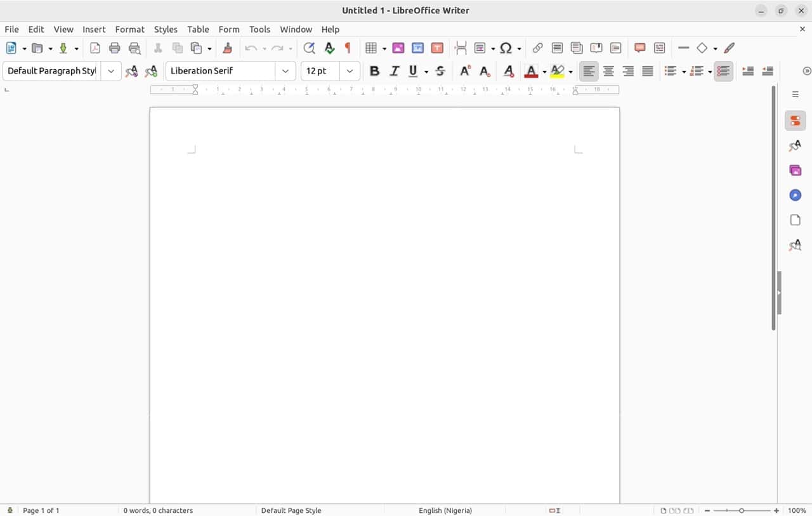The height and width of the screenshot is (516, 812).
Task: Insert a hyperlink
Action: 537,48
